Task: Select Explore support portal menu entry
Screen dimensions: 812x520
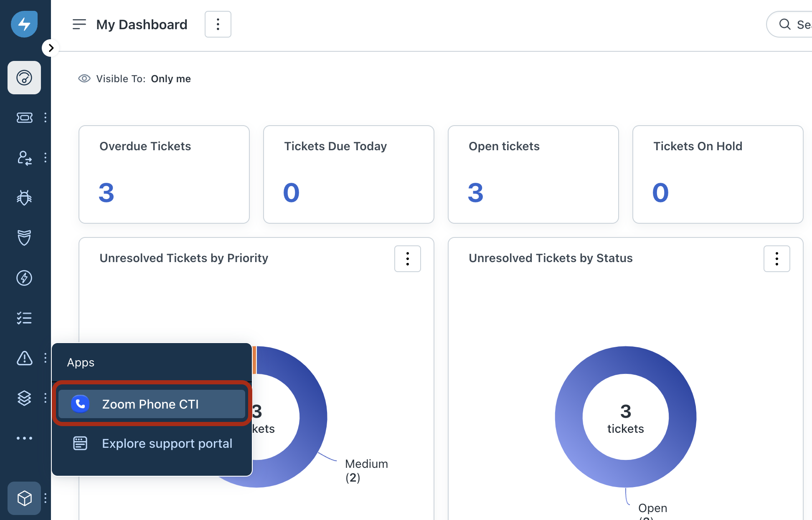Action: coord(167,443)
